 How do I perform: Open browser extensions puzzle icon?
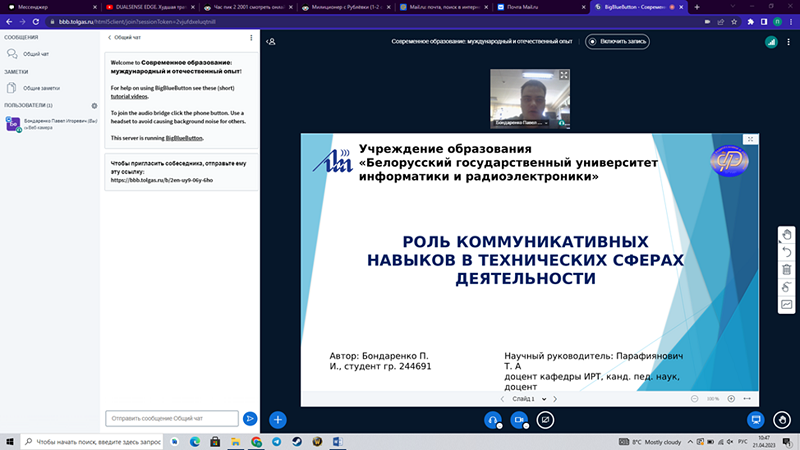point(751,22)
